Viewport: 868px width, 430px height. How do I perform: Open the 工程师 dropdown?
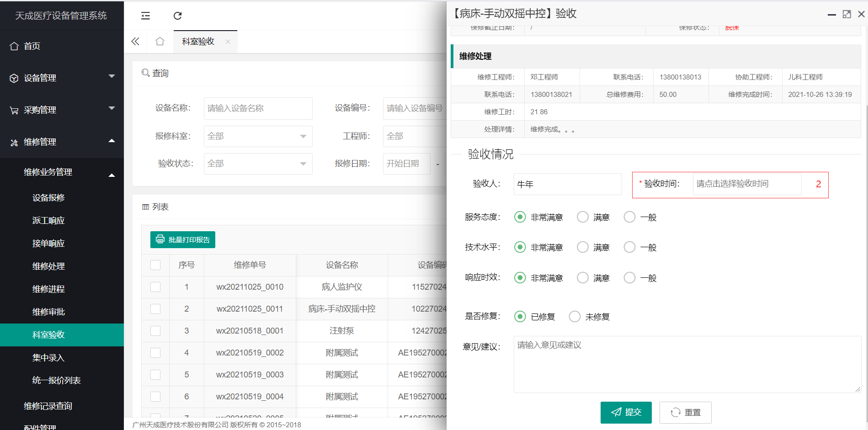tap(415, 136)
